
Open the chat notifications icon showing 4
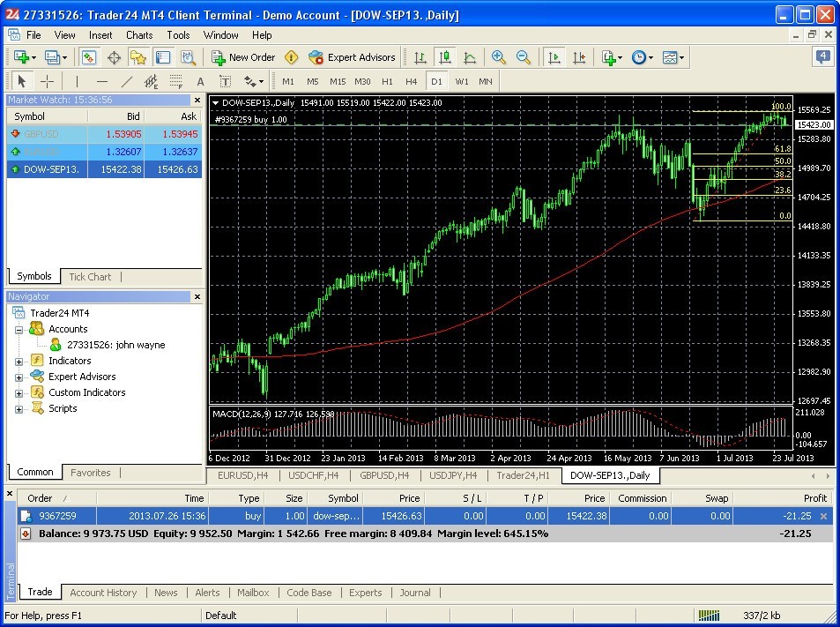click(x=822, y=57)
